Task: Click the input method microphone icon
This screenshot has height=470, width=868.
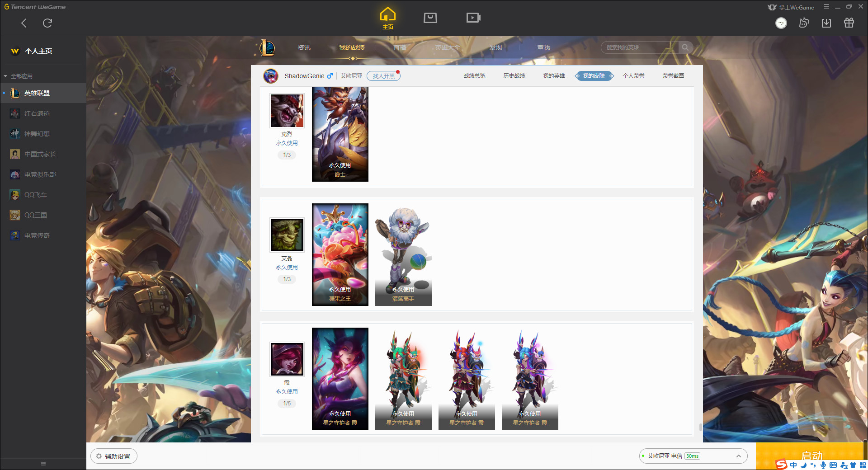Action: [x=823, y=465]
